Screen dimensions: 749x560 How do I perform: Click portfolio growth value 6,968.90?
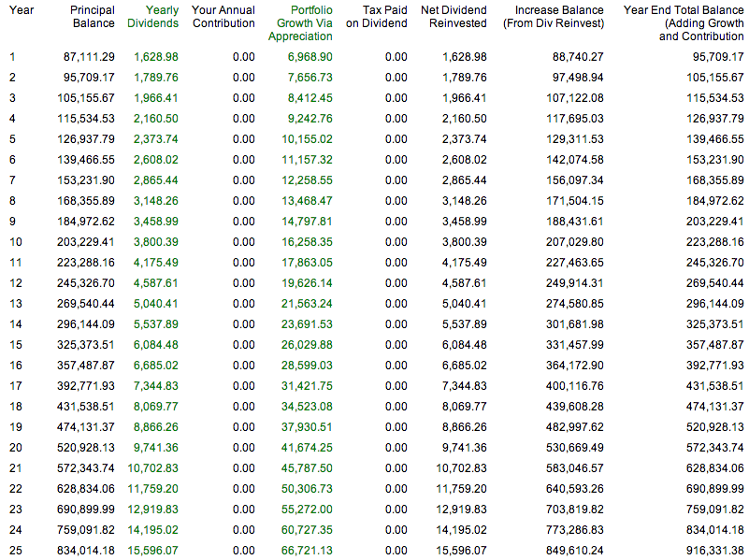tap(310, 57)
